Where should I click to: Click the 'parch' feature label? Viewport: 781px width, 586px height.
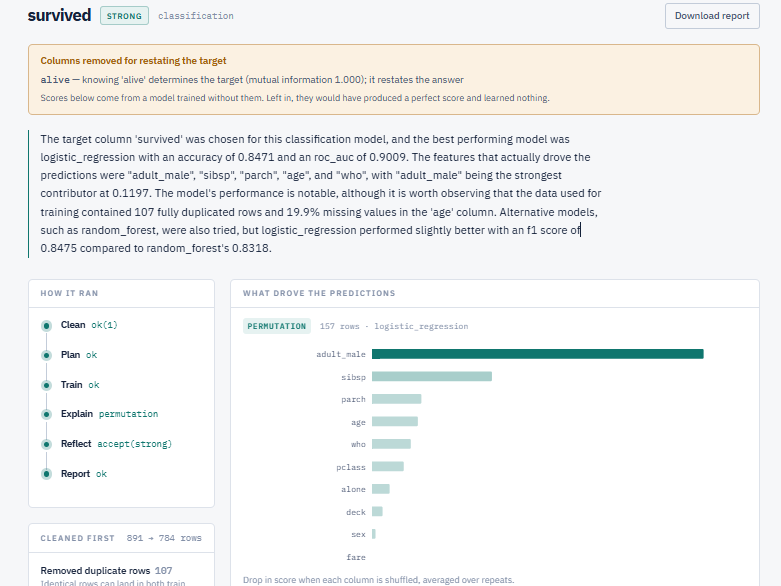pos(353,399)
